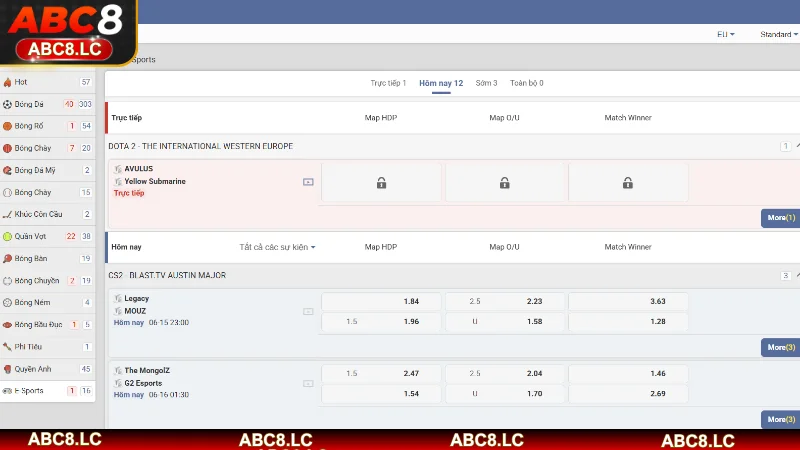Switch to Sớm 3 tab
Image resolution: width=800 pixels, height=450 pixels.
[x=486, y=83]
